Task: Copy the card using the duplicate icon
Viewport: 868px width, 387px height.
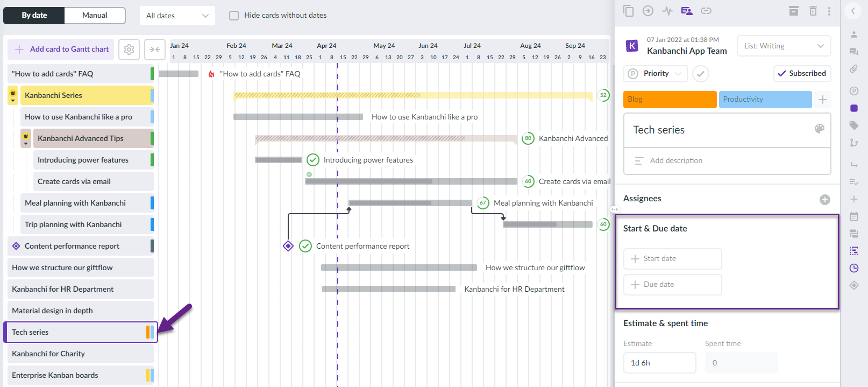Action: [628, 11]
